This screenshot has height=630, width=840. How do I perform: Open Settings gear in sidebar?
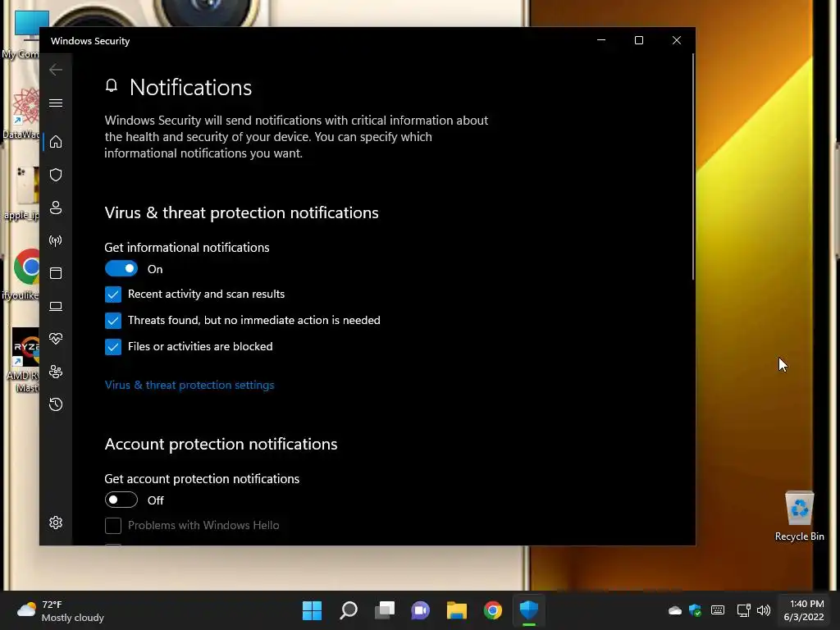coord(56,523)
